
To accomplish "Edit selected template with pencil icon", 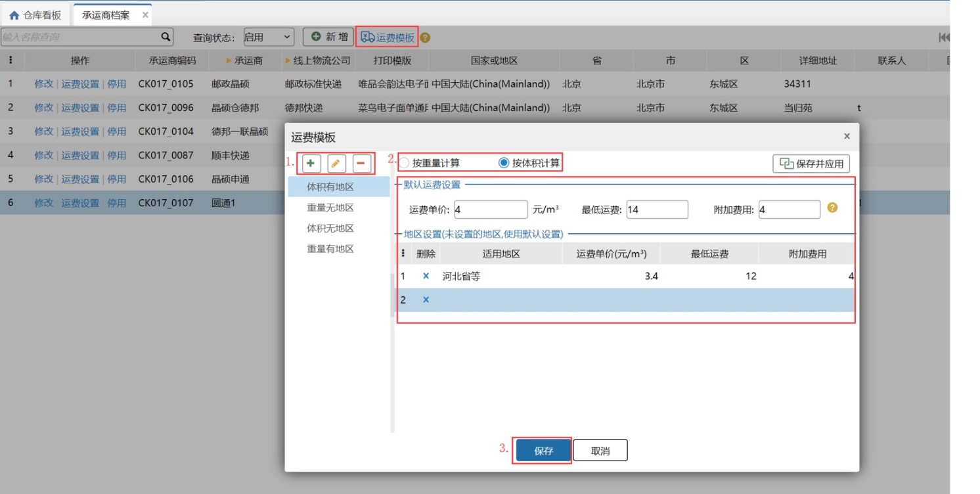I will pos(336,163).
